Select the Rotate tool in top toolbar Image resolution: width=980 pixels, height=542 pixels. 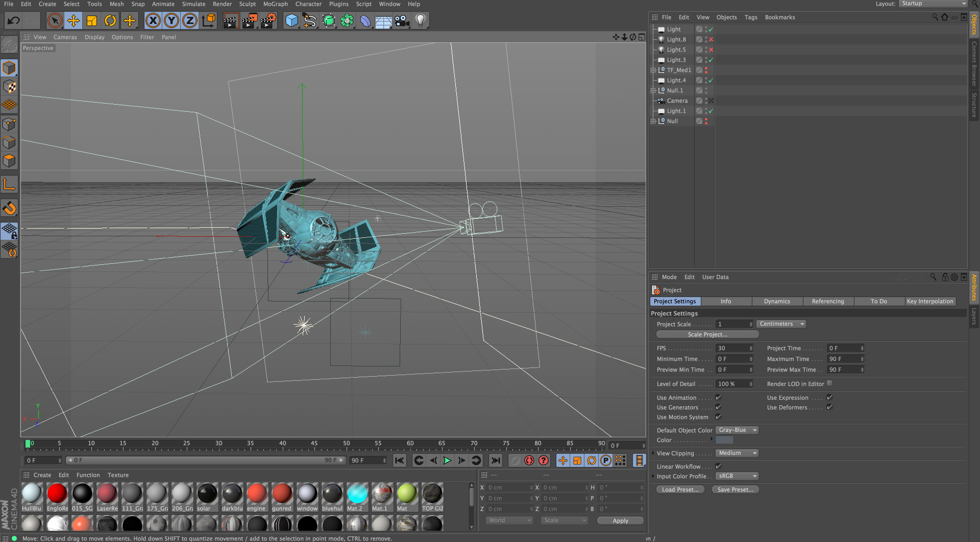110,20
